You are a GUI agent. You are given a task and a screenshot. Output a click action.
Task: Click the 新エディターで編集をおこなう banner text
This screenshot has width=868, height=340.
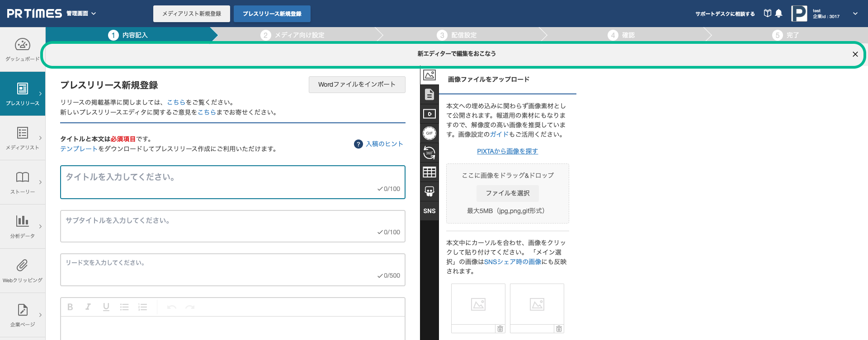point(457,54)
